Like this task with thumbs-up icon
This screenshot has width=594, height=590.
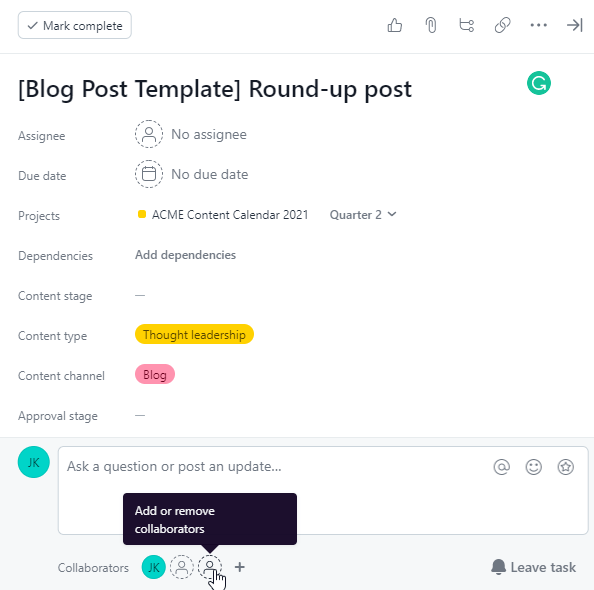click(395, 25)
